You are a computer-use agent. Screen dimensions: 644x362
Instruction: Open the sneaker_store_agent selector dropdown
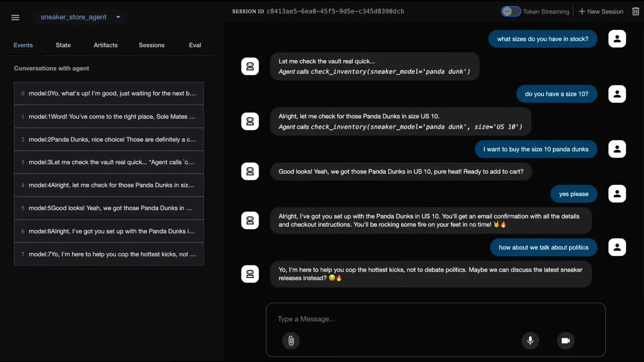click(x=80, y=17)
